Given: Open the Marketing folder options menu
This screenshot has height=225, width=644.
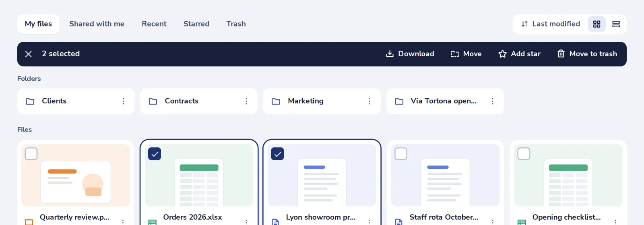Looking at the screenshot, I should (369, 101).
